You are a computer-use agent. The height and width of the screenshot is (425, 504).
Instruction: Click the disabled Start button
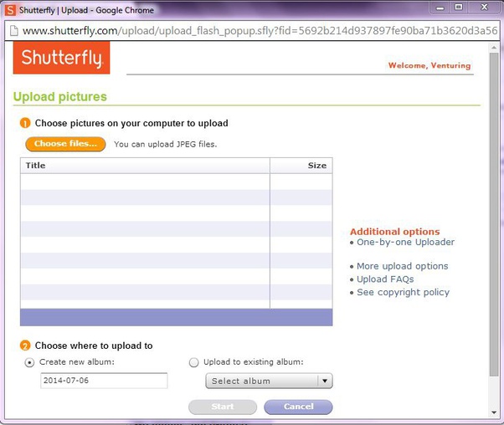pyautogui.click(x=223, y=407)
